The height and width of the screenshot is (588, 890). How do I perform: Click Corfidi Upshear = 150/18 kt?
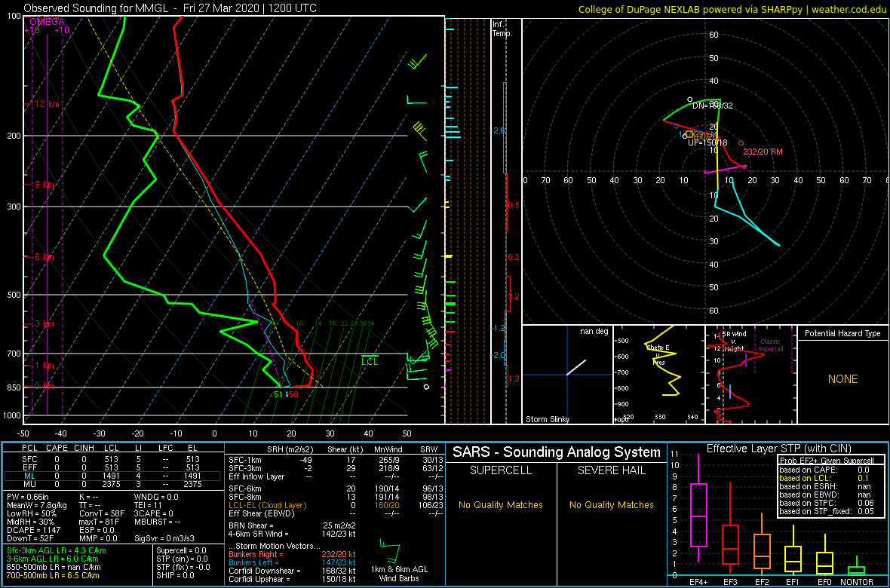point(292,579)
